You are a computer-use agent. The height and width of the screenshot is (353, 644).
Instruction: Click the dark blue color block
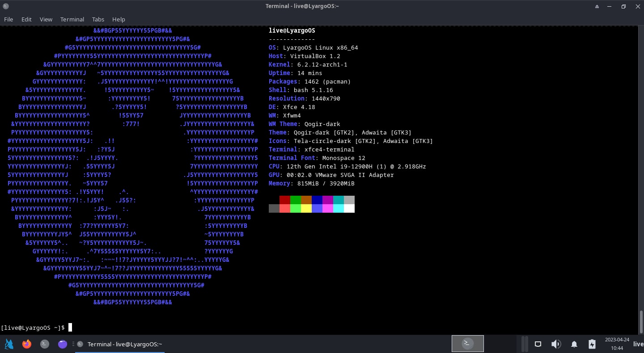(x=317, y=200)
